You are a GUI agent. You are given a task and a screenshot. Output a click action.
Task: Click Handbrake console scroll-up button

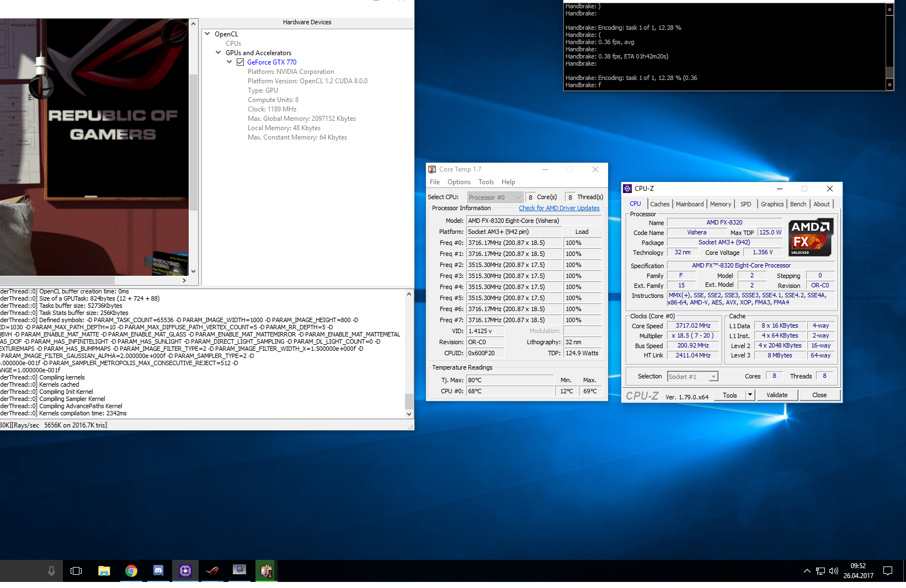click(x=889, y=9)
